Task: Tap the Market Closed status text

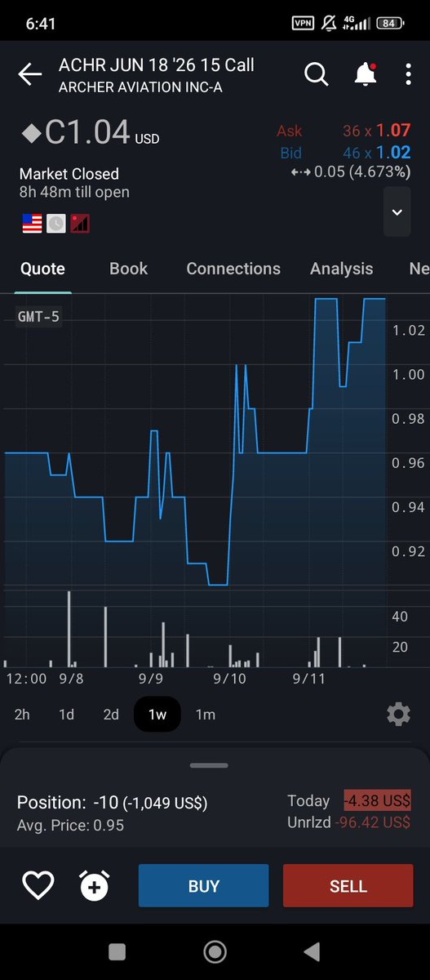Action: point(69,174)
